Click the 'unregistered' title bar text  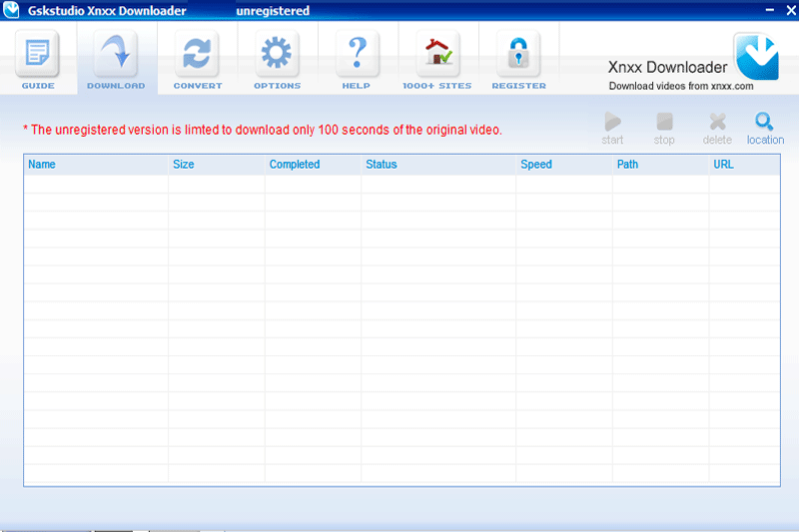point(273,11)
